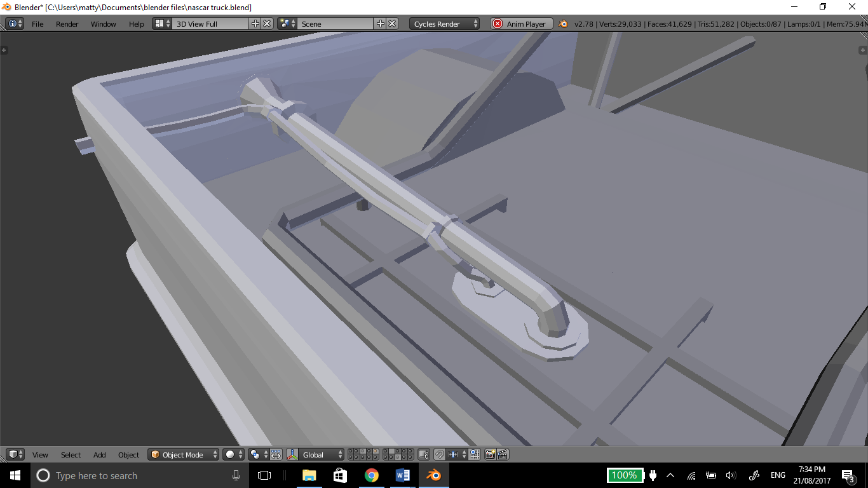Add a new screen layout with plus
Screen dimensions: 868x488
(255, 24)
